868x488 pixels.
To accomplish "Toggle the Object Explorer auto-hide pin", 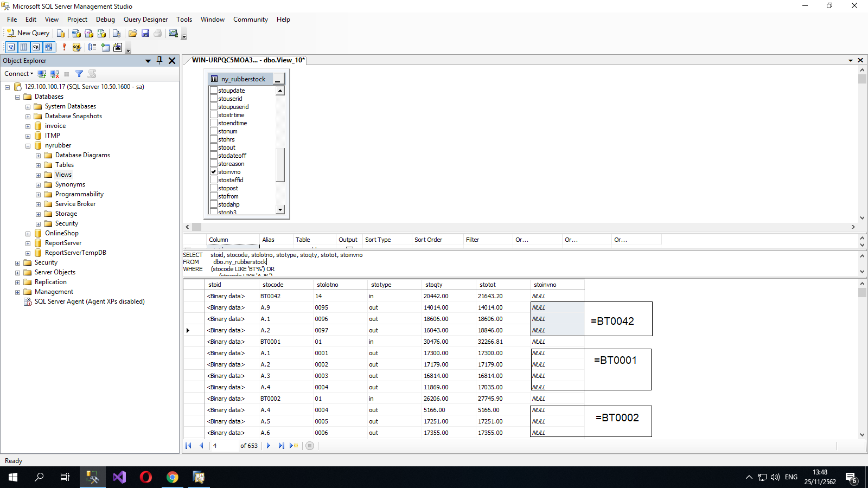I will coord(159,60).
